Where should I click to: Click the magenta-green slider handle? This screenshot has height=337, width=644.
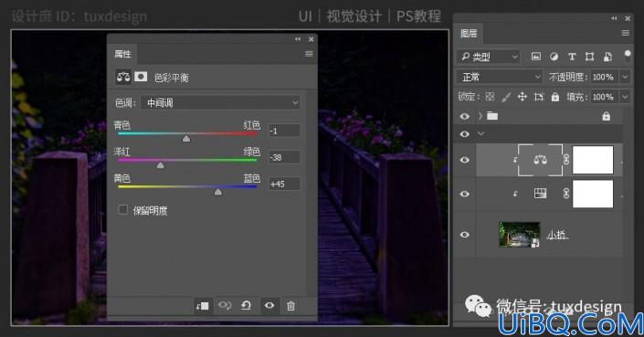[x=161, y=165]
